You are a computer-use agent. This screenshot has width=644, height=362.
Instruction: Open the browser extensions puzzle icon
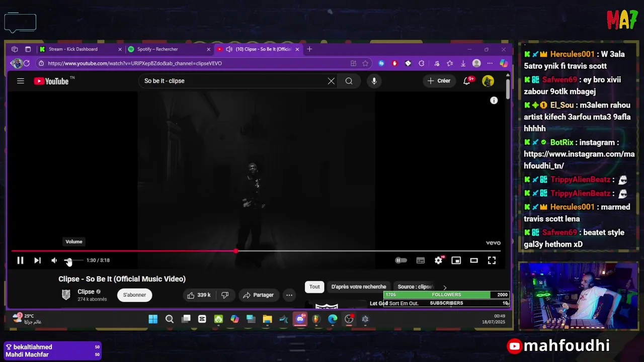[x=422, y=63]
